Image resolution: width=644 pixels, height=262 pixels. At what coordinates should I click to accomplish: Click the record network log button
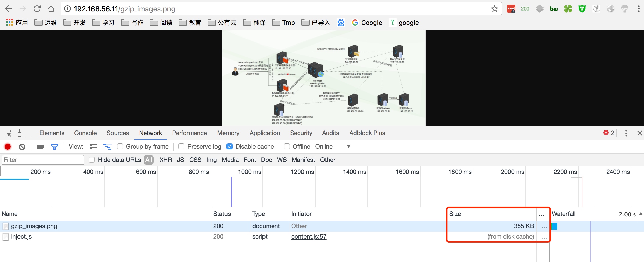click(x=8, y=147)
